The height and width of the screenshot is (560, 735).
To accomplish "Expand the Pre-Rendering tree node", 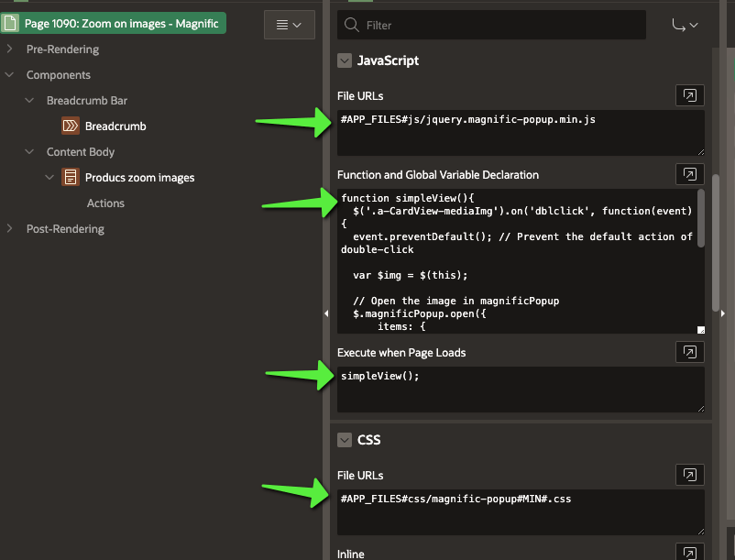I will click(9, 49).
